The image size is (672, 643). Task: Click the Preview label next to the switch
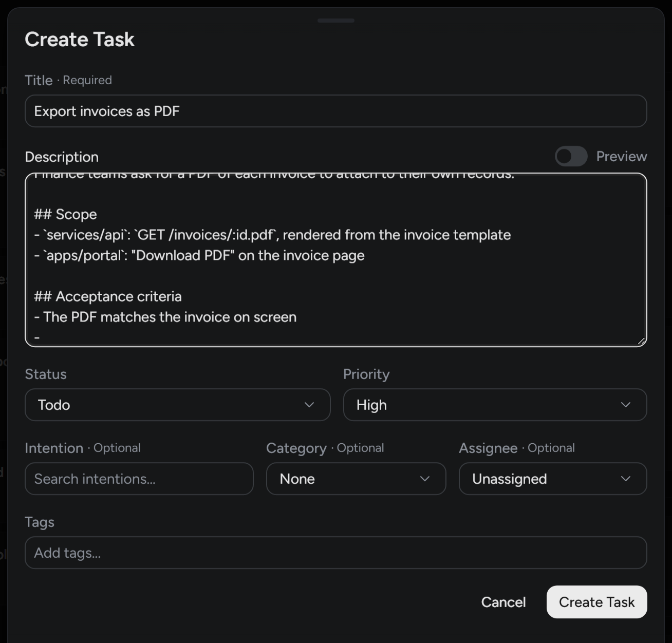621,156
